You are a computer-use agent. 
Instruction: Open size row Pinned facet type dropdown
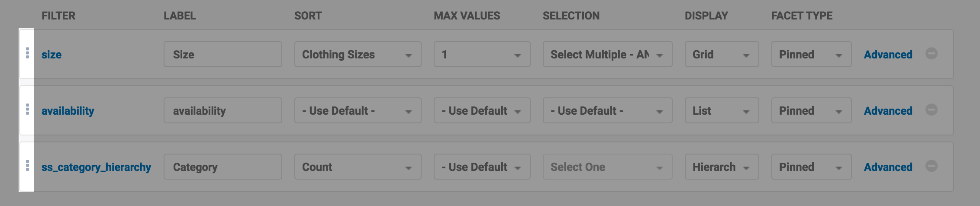coord(811,55)
